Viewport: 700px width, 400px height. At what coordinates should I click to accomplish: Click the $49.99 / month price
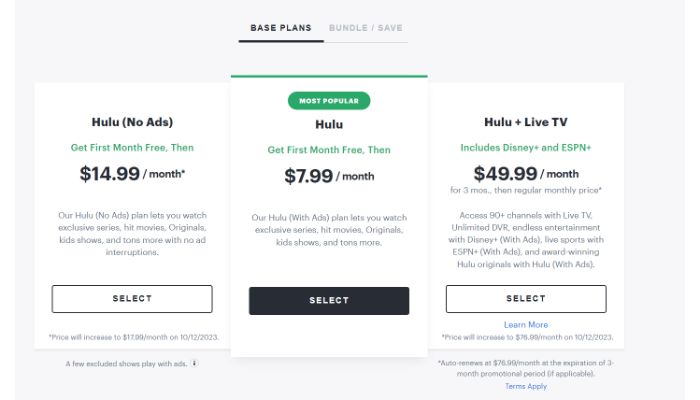(x=526, y=174)
